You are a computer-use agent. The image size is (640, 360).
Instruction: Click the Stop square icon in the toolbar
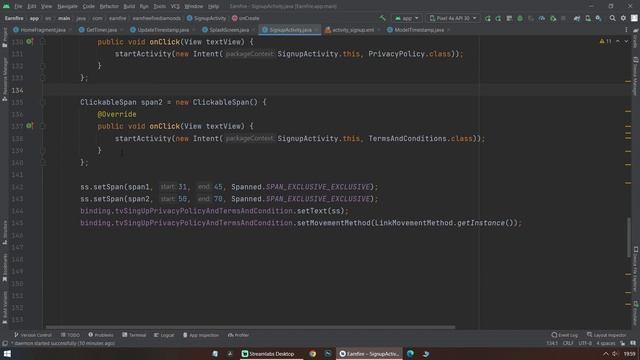tap(563, 18)
